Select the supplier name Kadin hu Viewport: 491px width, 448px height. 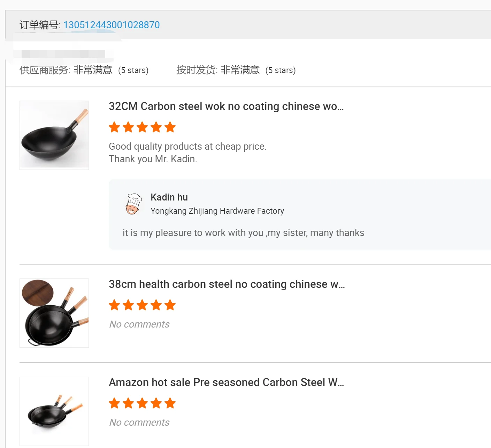point(169,197)
